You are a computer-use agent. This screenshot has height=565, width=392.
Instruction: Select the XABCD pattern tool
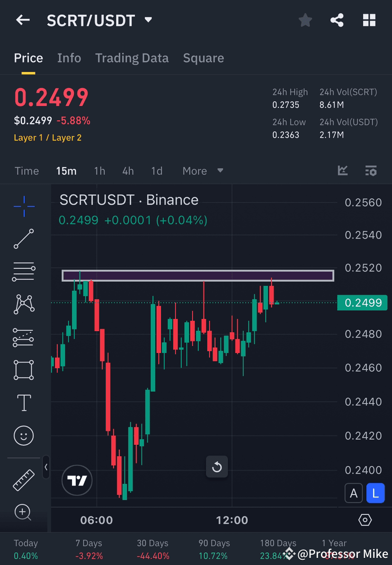[x=24, y=304]
